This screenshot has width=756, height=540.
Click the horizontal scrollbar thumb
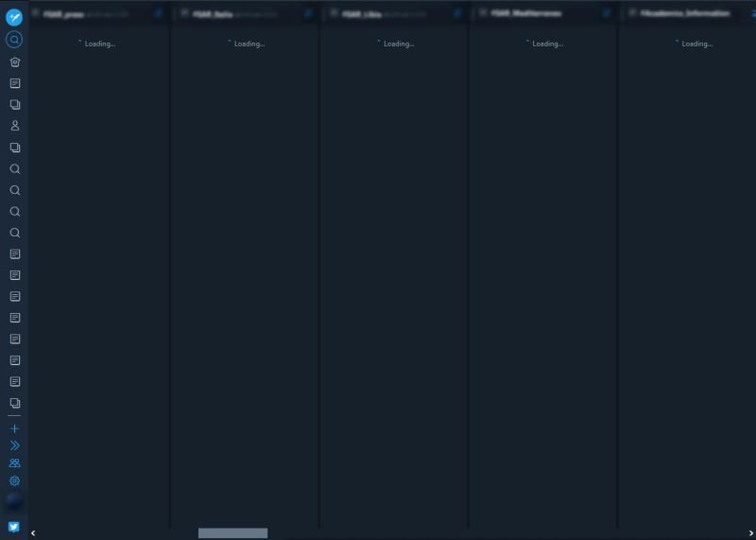point(232,532)
